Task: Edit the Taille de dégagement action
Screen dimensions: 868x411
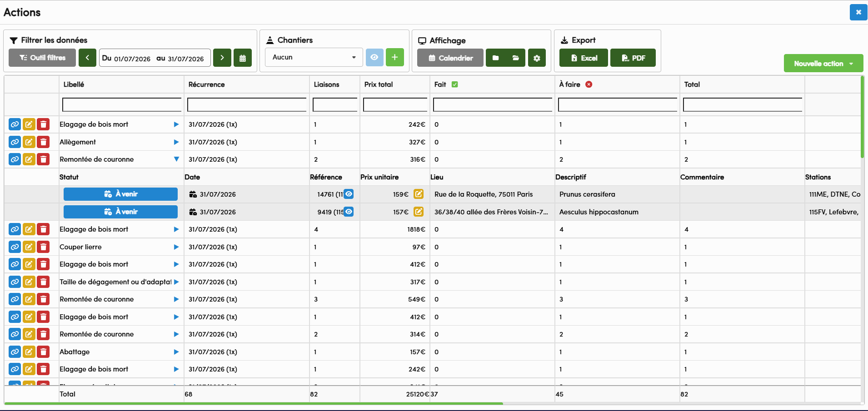Action: pyautogui.click(x=29, y=282)
